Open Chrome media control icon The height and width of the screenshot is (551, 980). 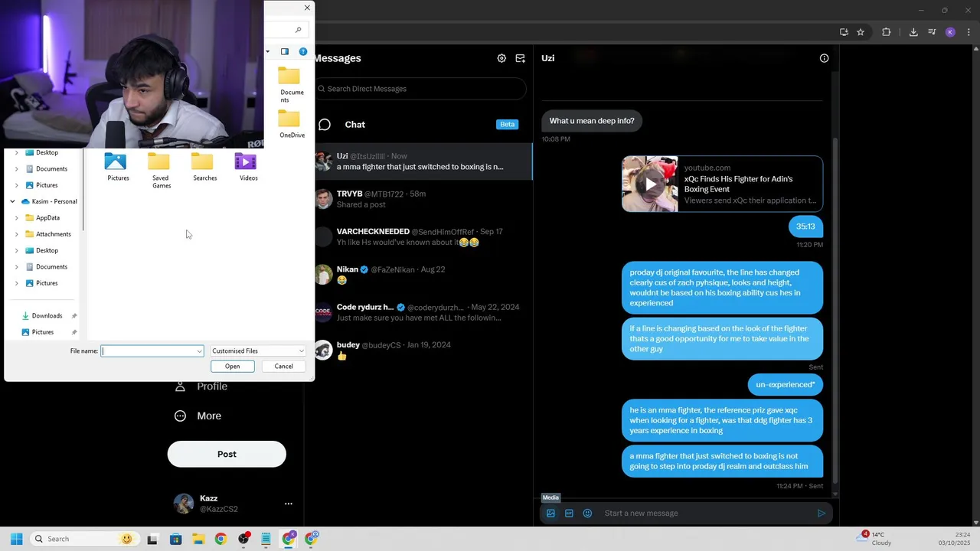[932, 32]
